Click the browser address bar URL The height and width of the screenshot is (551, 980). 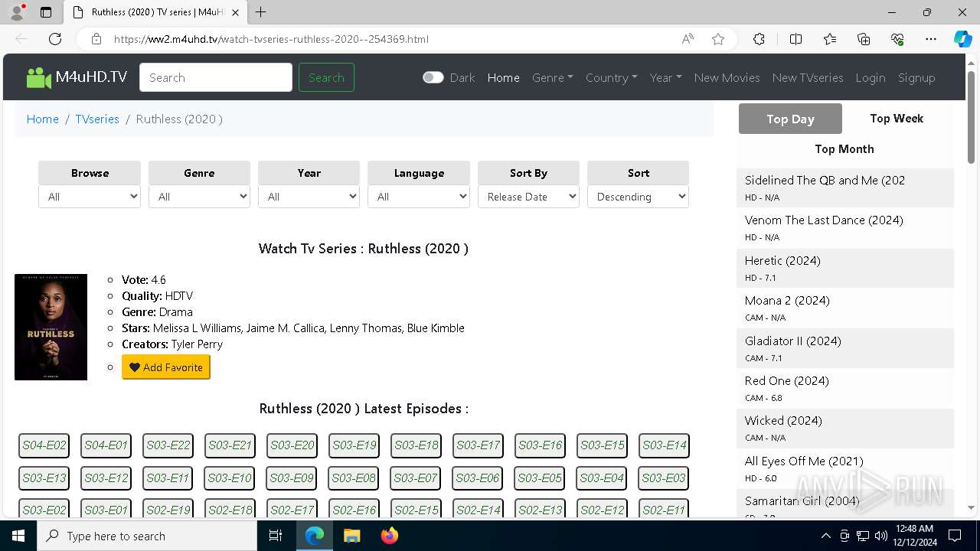pos(271,39)
